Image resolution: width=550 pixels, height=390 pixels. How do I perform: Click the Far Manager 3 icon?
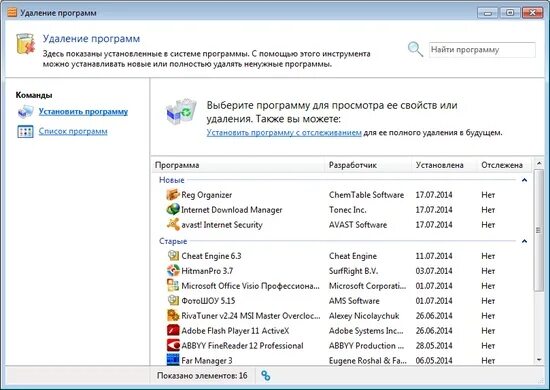[173, 359]
